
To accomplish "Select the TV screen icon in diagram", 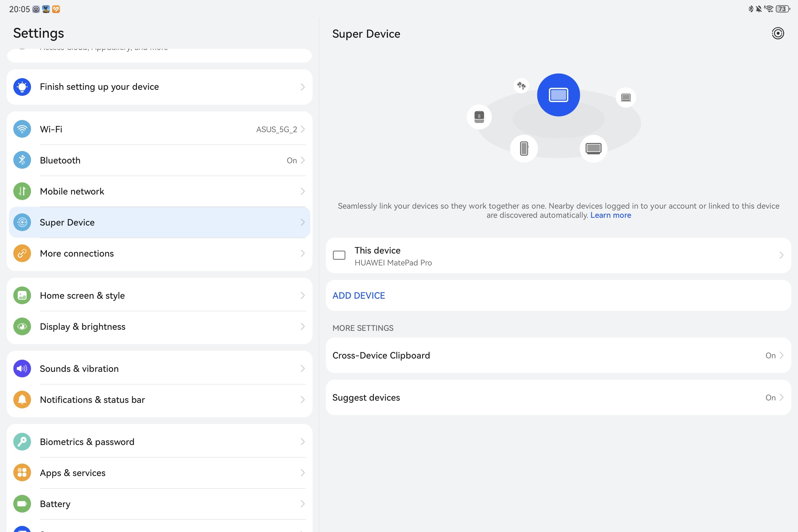I will [593, 148].
